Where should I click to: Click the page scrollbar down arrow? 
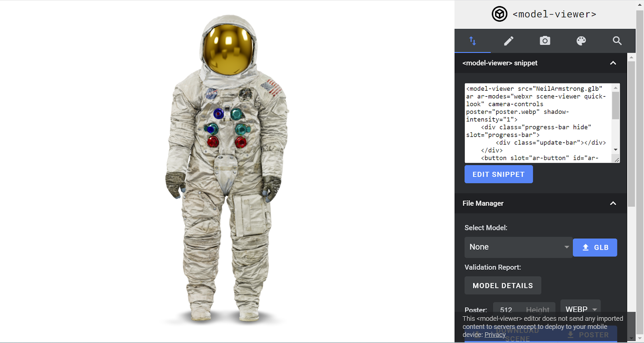(640, 339)
